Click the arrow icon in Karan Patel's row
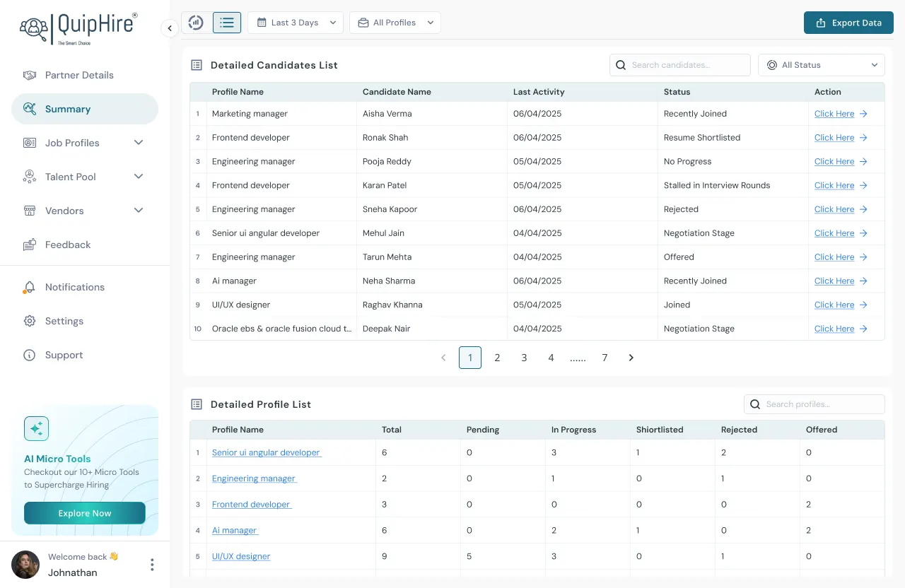Viewport: 905px width, 588px height. point(863,186)
